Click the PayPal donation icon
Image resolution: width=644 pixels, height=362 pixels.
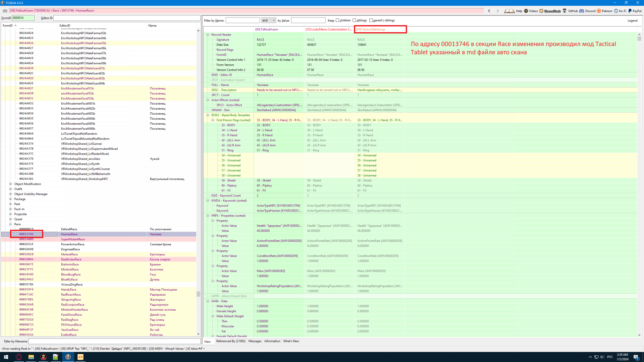pos(630,11)
